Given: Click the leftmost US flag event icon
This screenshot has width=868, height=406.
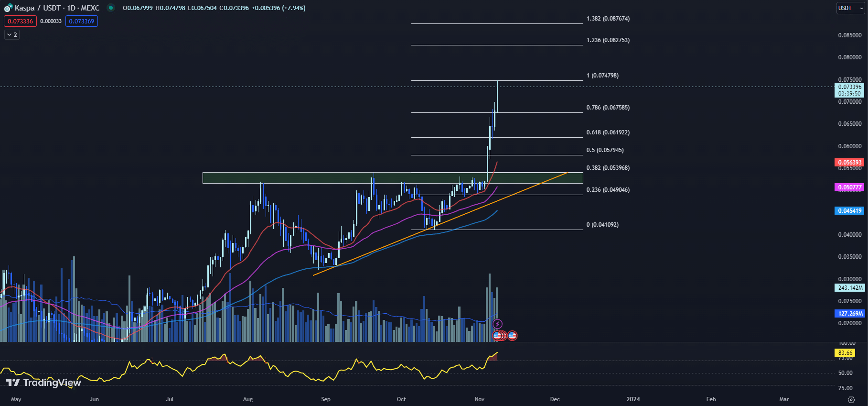Looking at the screenshot, I should (497, 336).
